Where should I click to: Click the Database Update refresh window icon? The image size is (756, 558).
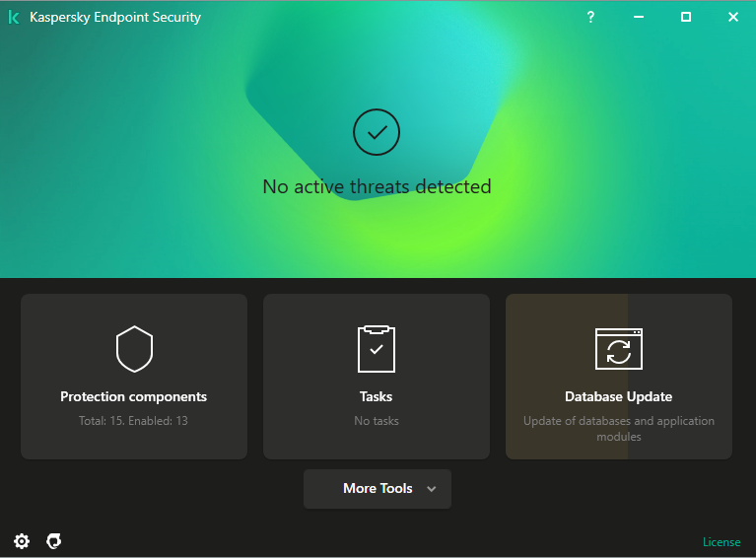[618, 349]
